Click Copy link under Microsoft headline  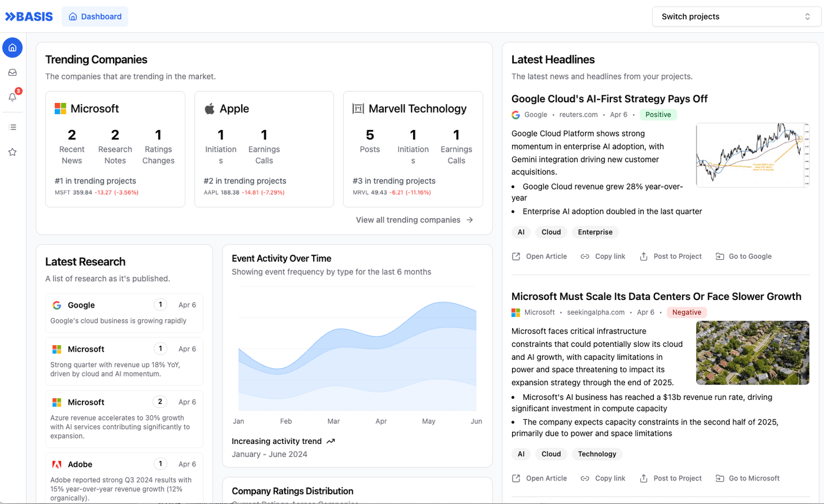click(x=603, y=478)
